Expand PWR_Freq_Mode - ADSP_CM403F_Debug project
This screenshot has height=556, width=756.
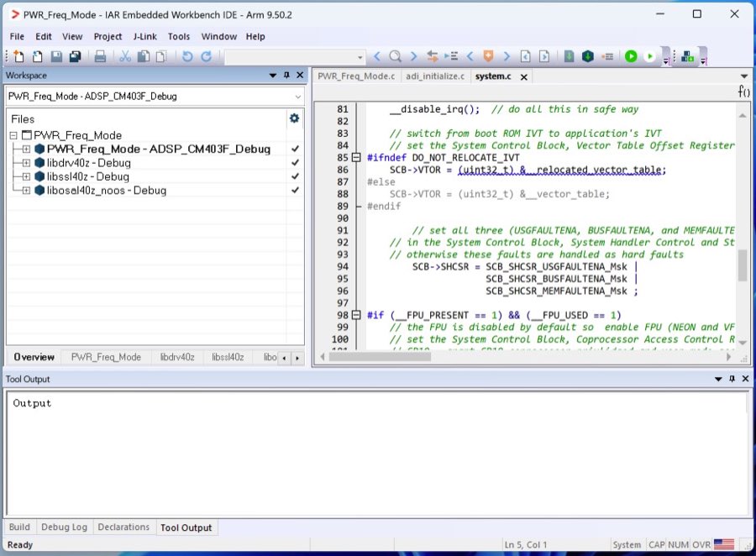pyautogui.click(x=26, y=149)
